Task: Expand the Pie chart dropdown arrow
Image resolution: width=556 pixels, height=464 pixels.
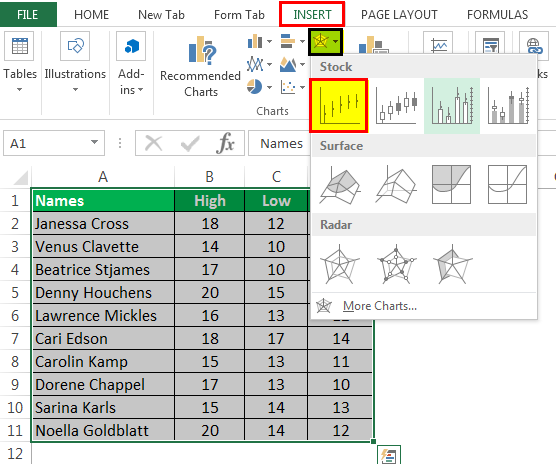Action: point(269,87)
